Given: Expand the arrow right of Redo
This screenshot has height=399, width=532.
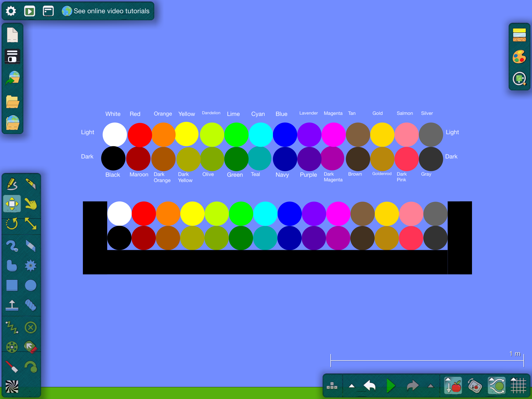Looking at the screenshot, I should point(431,386).
